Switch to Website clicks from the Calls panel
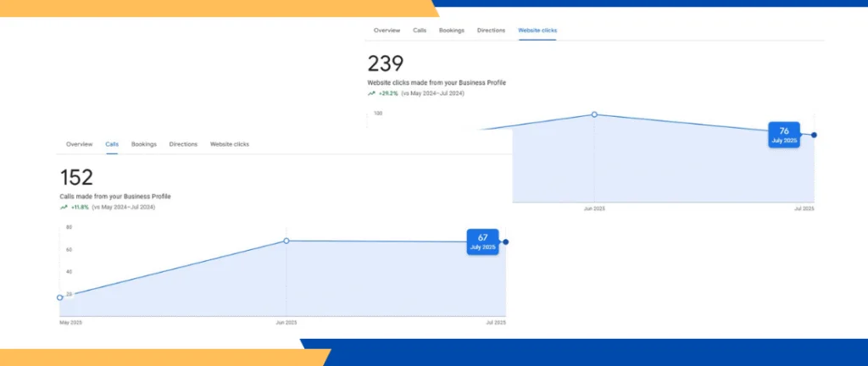 [x=230, y=145]
